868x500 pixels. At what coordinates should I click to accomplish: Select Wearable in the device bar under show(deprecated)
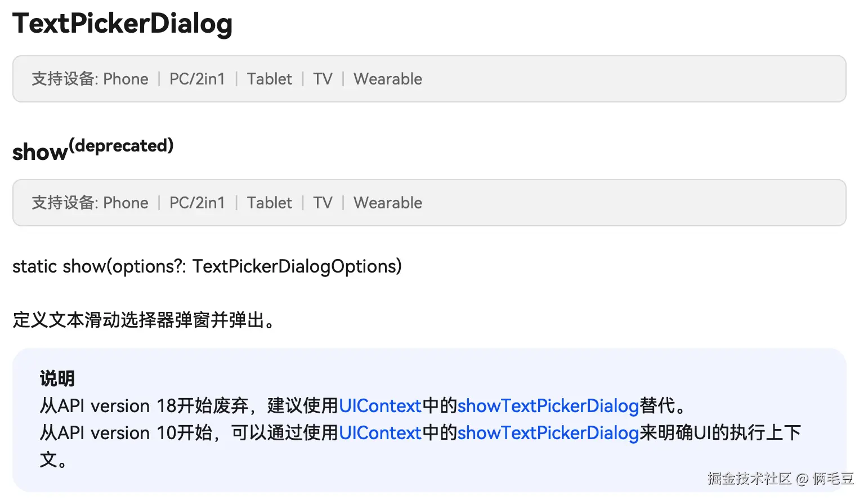[388, 203]
